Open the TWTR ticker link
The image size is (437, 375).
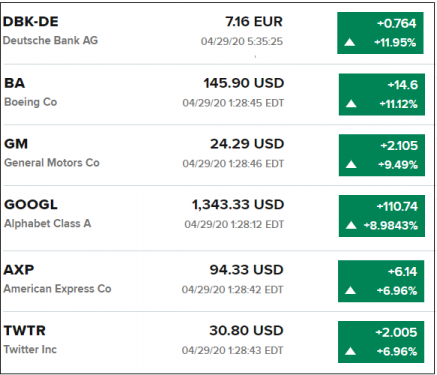(x=25, y=330)
